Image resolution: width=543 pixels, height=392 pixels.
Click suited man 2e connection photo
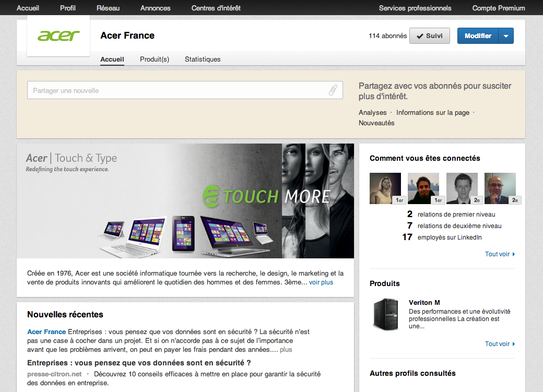pyautogui.click(x=462, y=188)
